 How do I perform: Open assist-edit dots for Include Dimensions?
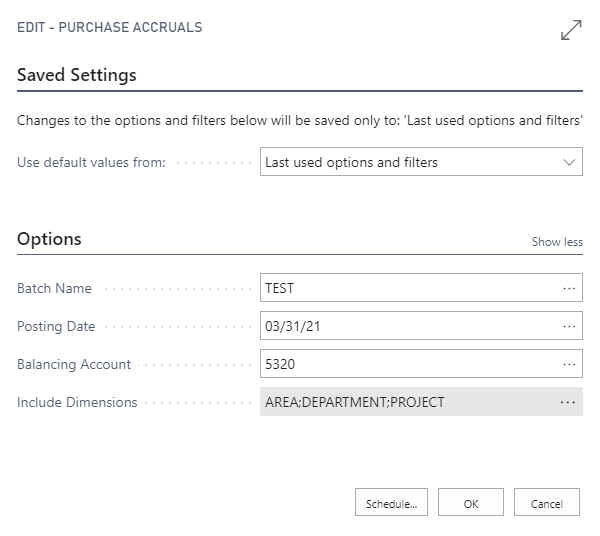point(568,402)
